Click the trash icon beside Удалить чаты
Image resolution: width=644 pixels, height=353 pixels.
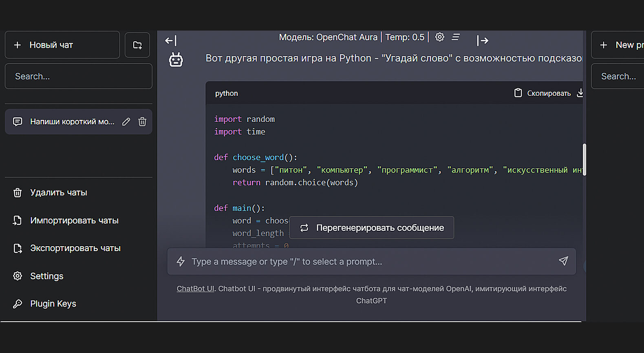[18, 192]
